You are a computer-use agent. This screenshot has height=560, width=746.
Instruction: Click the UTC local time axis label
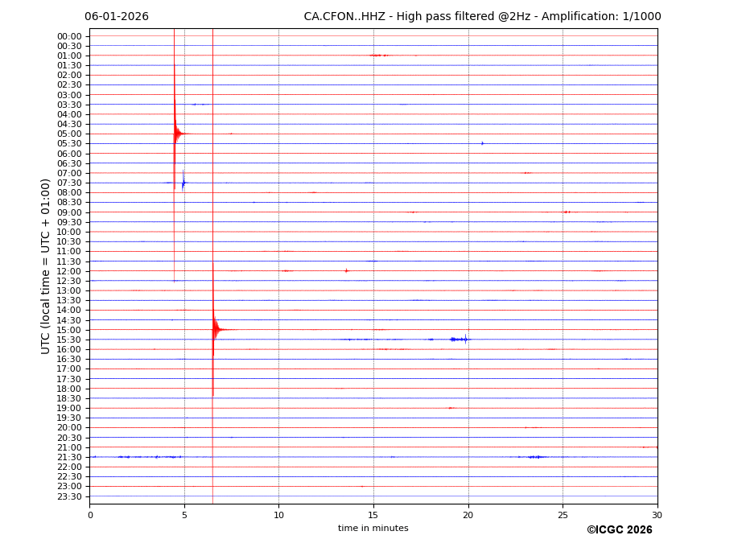[x=46, y=266]
